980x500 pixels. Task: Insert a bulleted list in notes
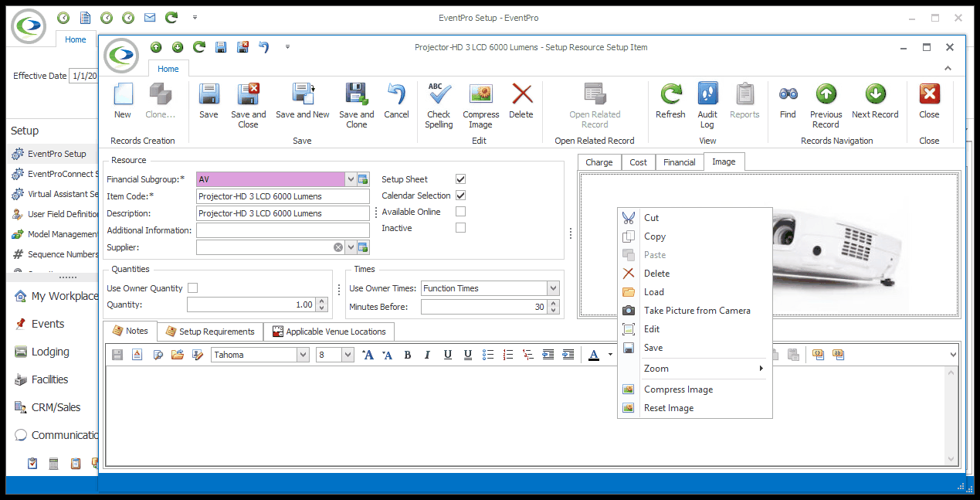click(487, 355)
